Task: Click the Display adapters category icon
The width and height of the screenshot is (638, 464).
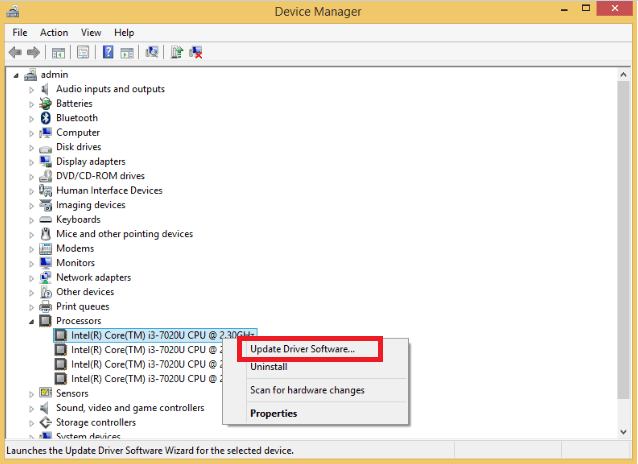Action: [46, 161]
